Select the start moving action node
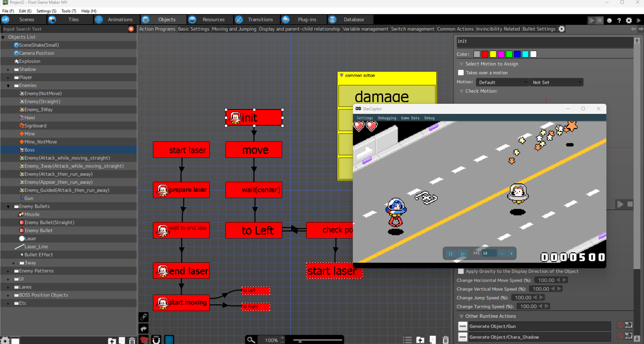The image size is (644, 344). [181, 303]
